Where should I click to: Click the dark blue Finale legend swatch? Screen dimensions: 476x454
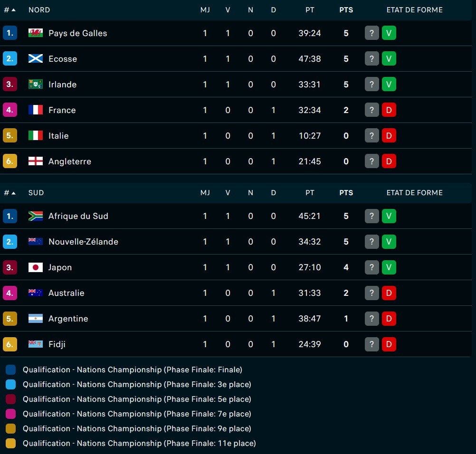point(10,369)
